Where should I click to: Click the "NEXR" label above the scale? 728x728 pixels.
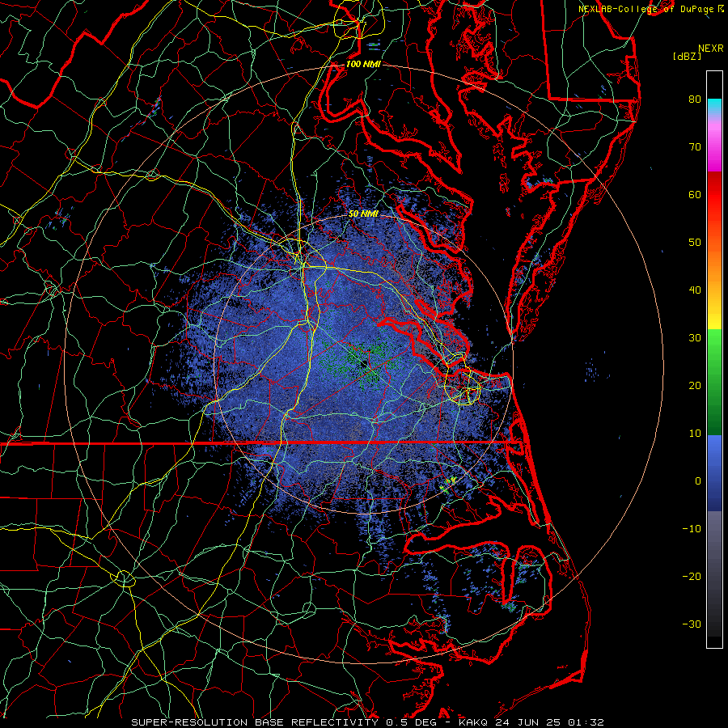(711, 49)
